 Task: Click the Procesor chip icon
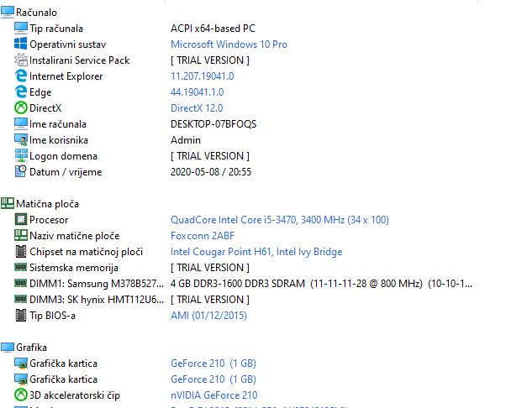tap(21, 220)
